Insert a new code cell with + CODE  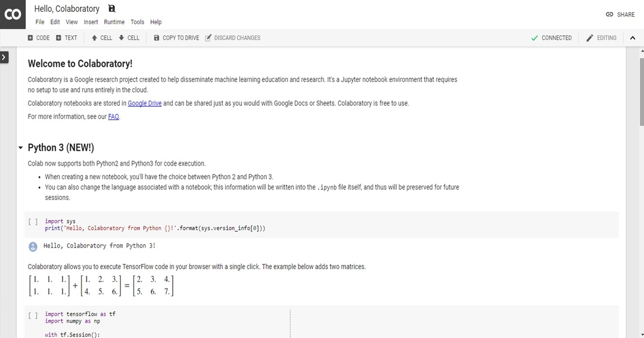click(x=38, y=38)
